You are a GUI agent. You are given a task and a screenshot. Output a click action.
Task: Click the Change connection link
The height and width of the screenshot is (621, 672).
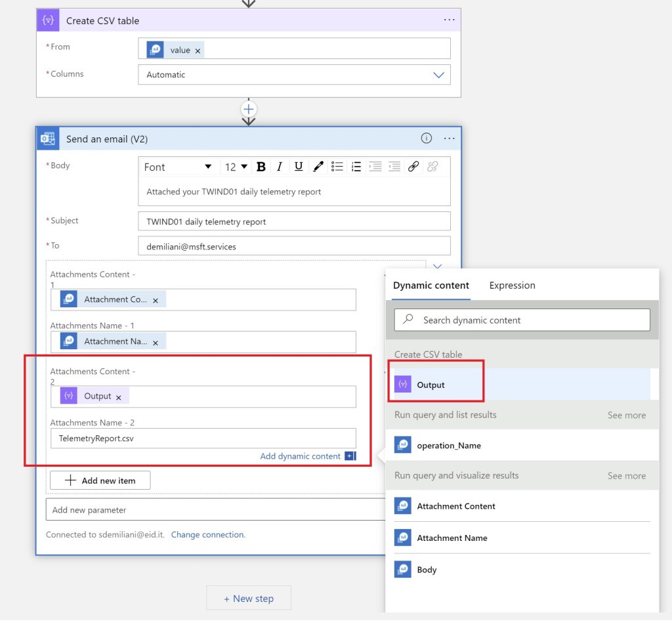pos(208,535)
